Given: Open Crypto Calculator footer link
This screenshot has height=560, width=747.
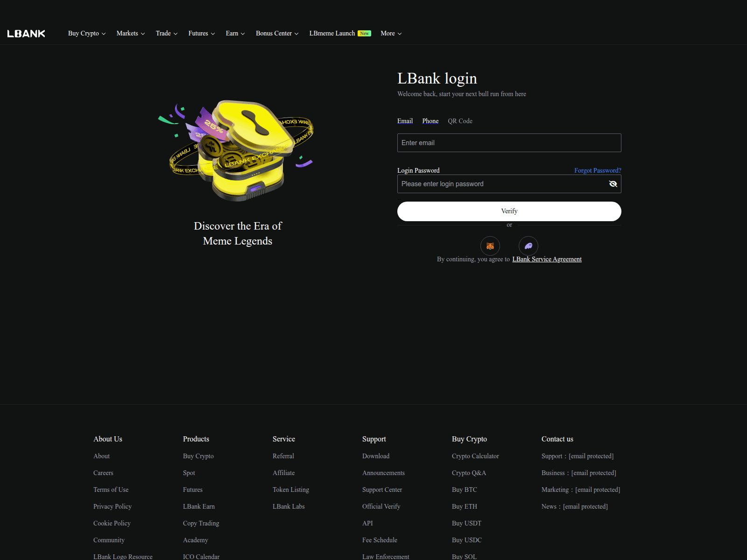Looking at the screenshot, I should tap(475, 456).
